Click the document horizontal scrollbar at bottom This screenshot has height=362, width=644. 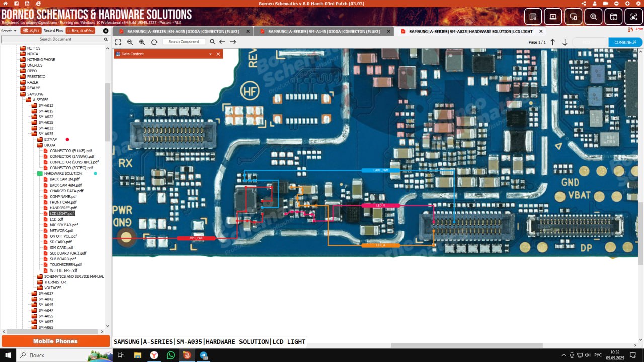(x=467, y=345)
